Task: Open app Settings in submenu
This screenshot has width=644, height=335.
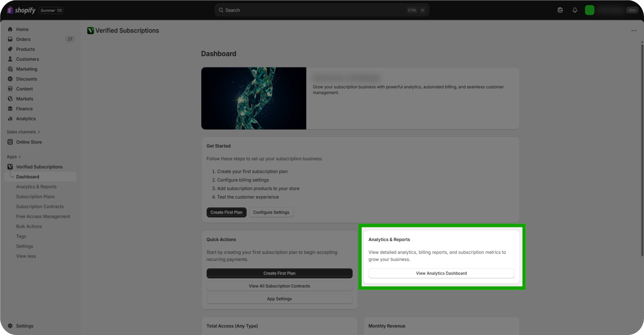Action: (24, 246)
